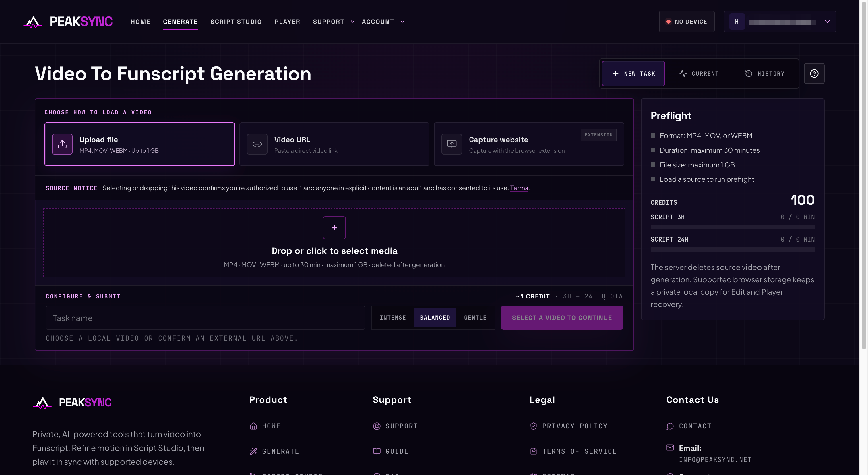Open Script Studio in the top navigation

(x=236, y=22)
